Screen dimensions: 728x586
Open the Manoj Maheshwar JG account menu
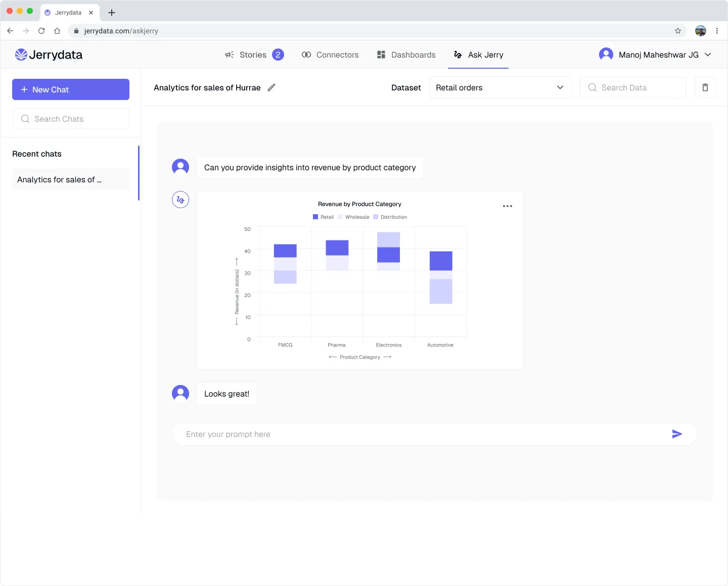pos(655,55)
